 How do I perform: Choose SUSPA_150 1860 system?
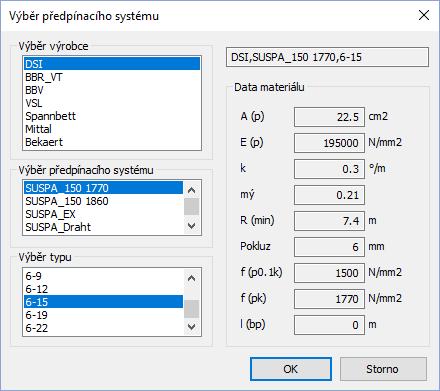point(103,201)
